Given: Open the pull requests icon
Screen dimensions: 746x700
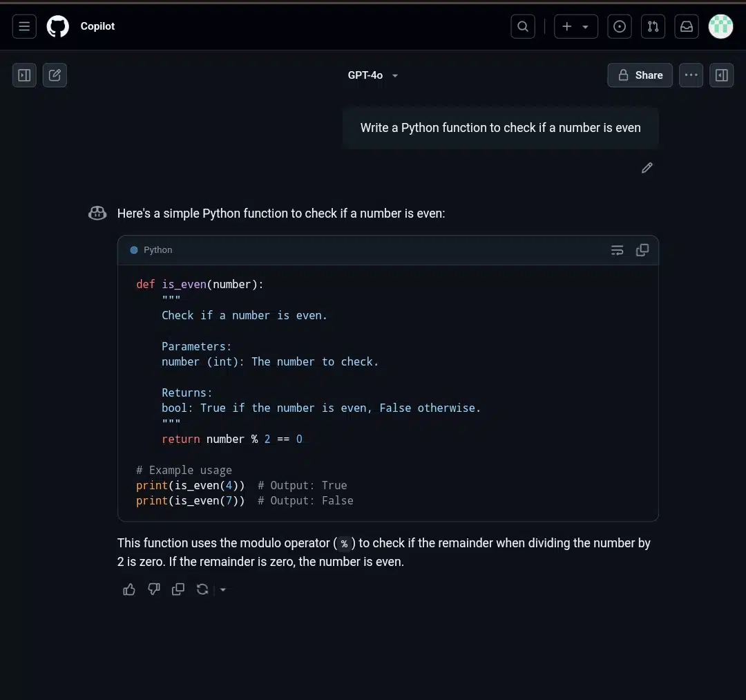Looking at the screenshot, I should pyautogui.click(x=653, y=27).
